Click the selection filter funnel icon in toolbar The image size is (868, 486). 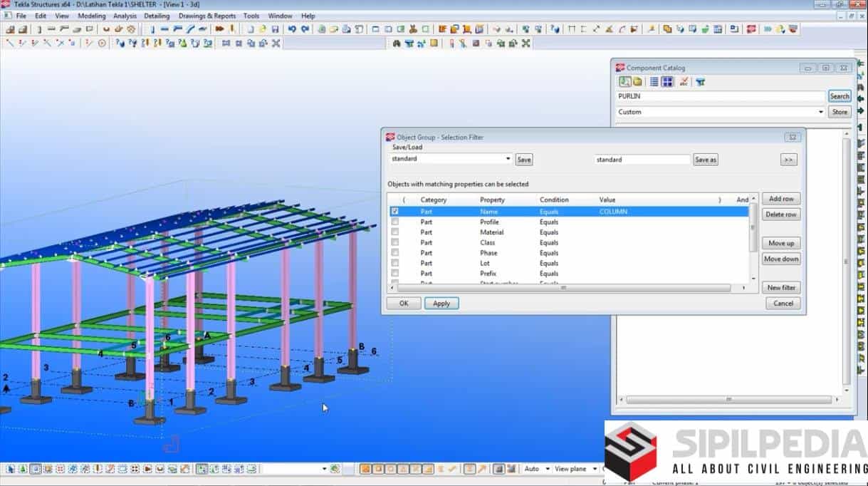[409, 43]
